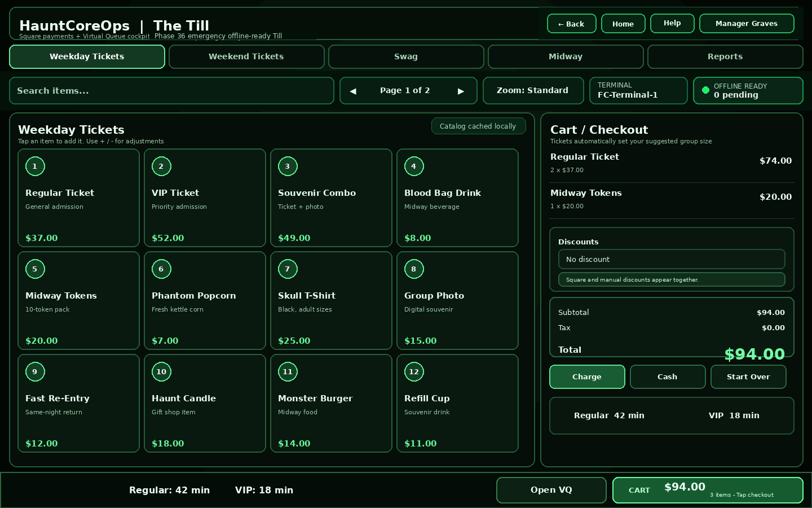812x508 pixels.
Task: Click the number 8 badge on Group Photo
Action: (x=414, y=269)
